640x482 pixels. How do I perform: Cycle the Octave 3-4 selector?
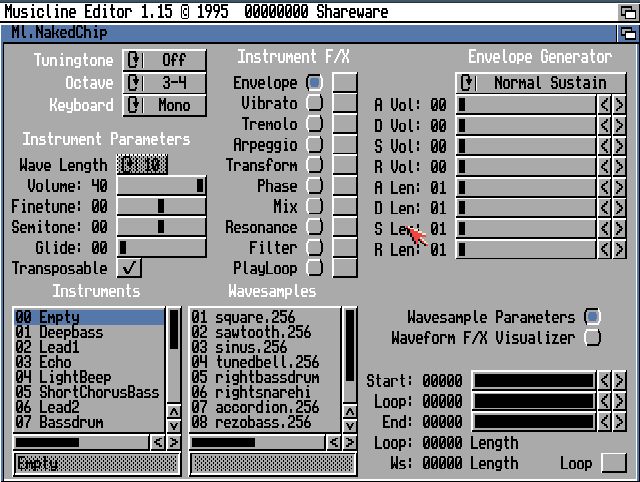point(164,83)
